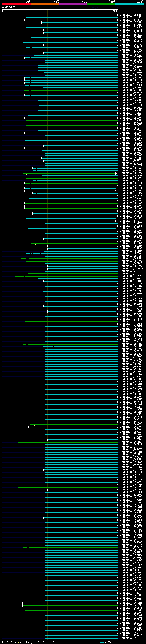
Task: Select label UniRef100_Q473J6
Action: pyautogui.click(x=131, y=331)
